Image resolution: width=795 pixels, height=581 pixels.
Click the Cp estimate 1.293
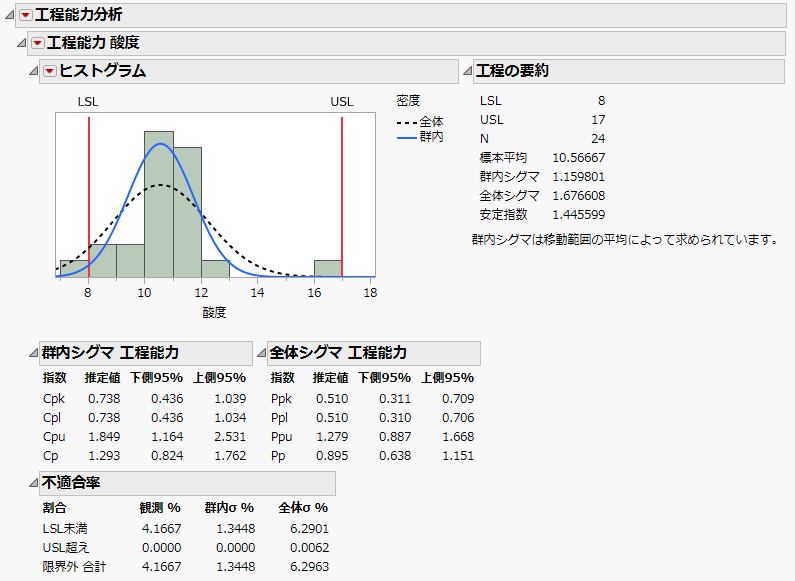104,456
